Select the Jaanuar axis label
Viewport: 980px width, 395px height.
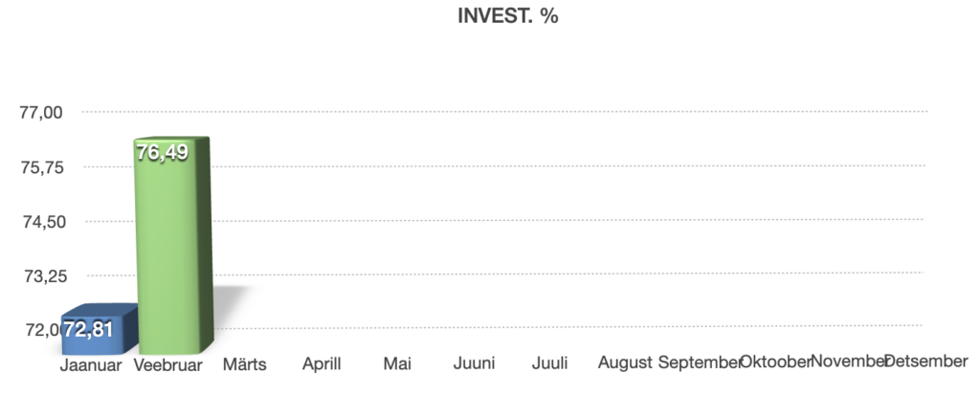click(x=90, y=364)
